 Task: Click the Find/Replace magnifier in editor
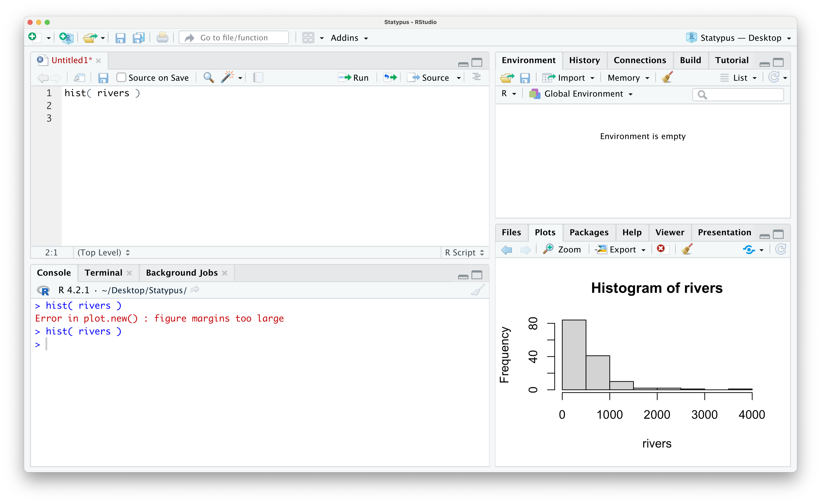(209, 77)
